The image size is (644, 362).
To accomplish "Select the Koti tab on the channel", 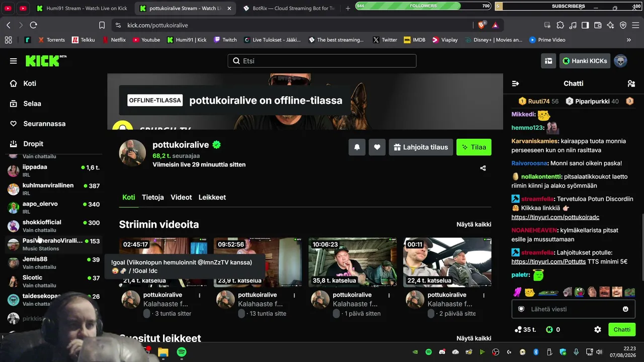I will pos(129,197).
